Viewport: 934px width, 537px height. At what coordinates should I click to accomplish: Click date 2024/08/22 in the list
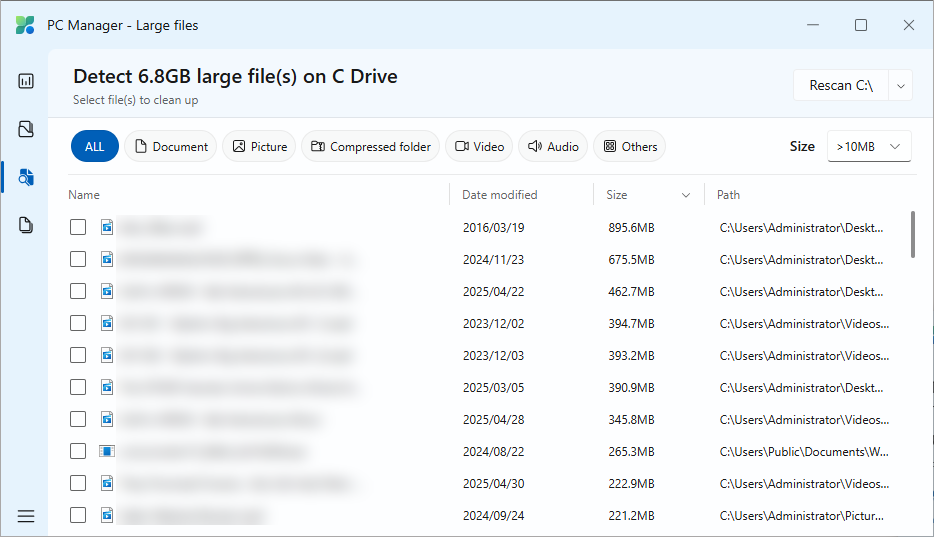[x=494, y=452]
